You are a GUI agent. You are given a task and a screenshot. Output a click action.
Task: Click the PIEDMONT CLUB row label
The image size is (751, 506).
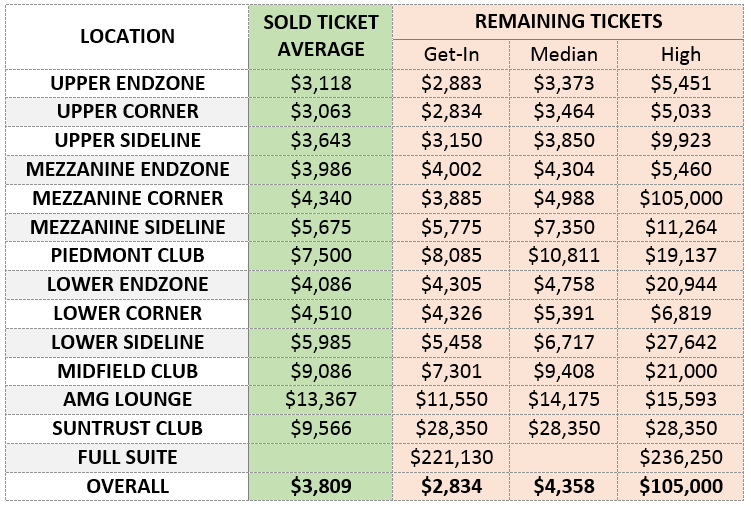[126, 256]
